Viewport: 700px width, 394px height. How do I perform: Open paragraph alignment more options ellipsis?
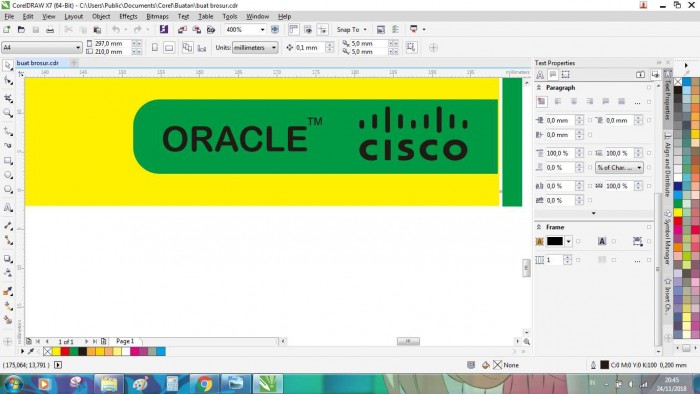click(x=637, y=102)
